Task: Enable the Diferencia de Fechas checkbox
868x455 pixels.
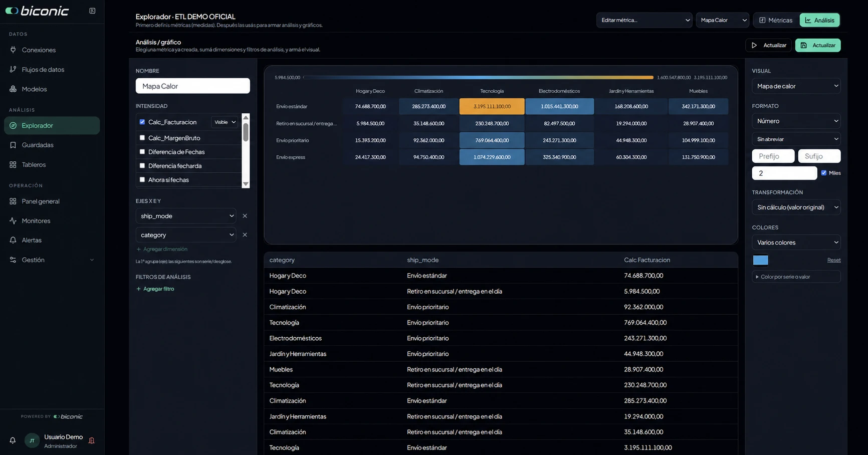Action: click(x=142, y=152)
